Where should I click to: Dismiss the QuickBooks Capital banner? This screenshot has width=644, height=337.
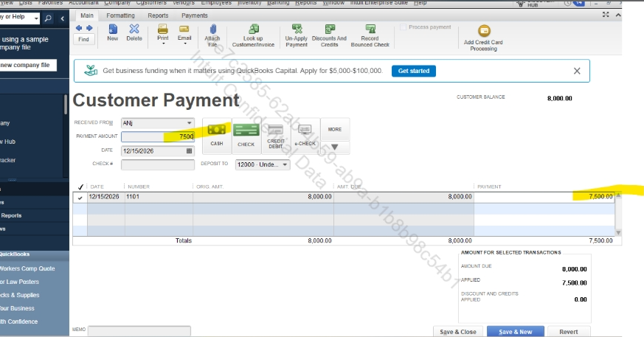(577, 71)
